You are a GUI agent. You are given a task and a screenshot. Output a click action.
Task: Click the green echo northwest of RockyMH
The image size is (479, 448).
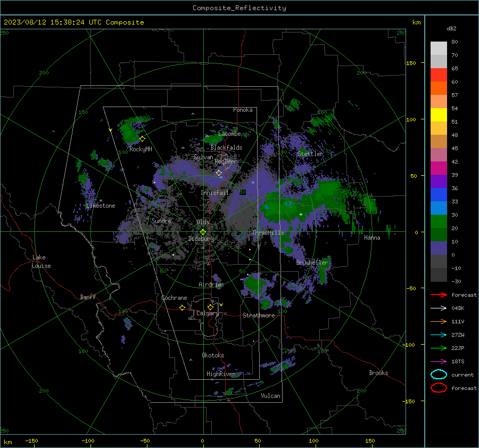tap(130, 132)
